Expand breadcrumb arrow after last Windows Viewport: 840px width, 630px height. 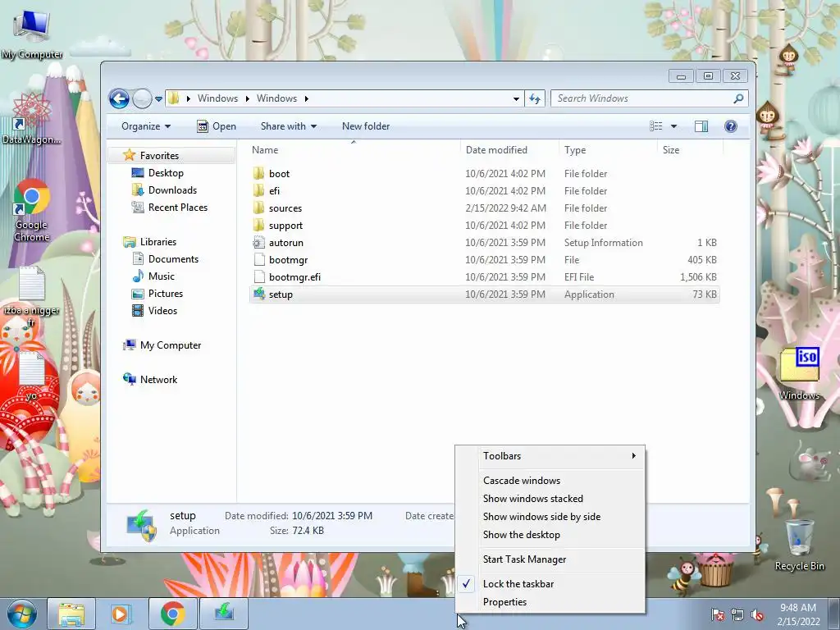click(x=307, y=98)
